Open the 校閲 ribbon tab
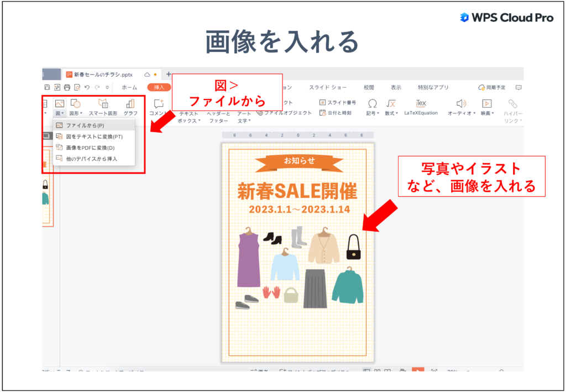Image resolution: width=566 pixels, height=392 pixels. tap(369, 87)
